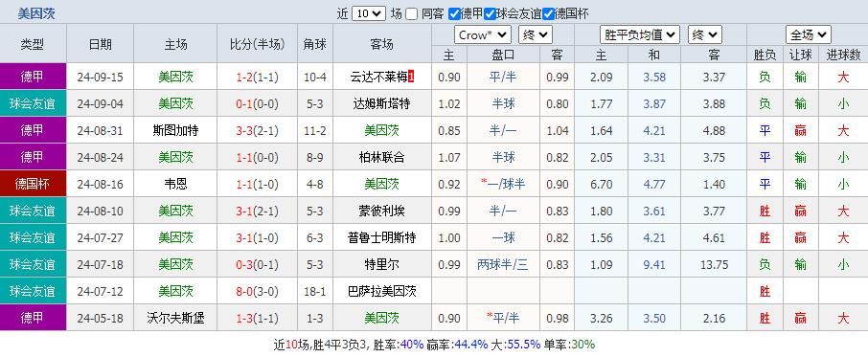Click the 德国杯 type cell

(33, 184)
